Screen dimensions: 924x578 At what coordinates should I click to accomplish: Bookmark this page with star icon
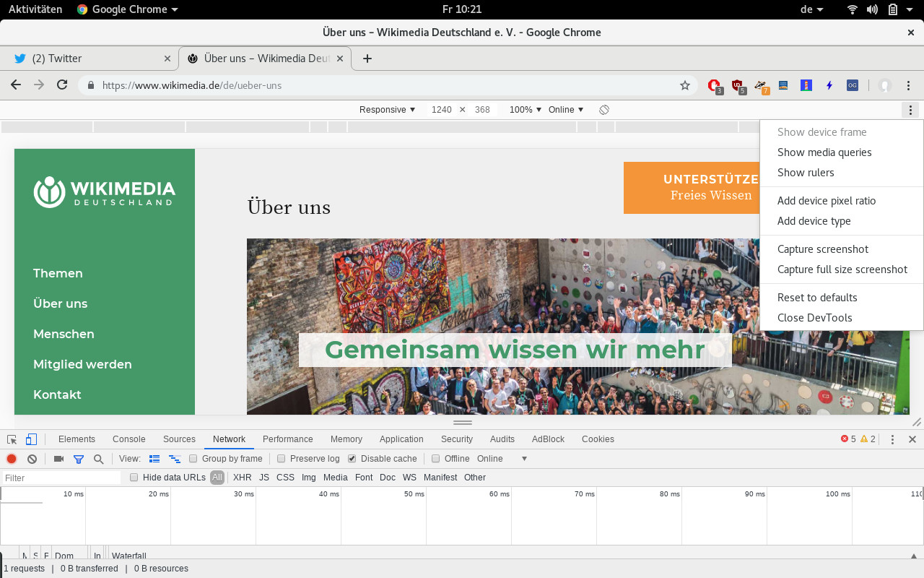pyautogui.click(x=684, y=85)
